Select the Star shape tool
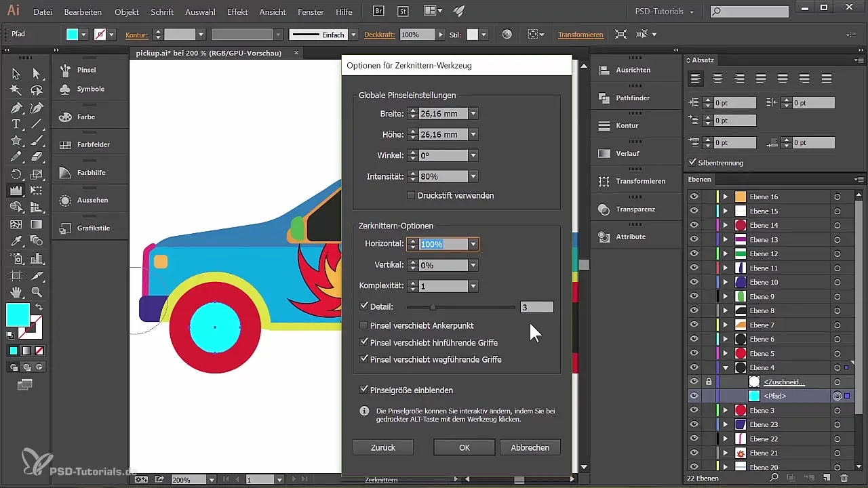Image resolution: width=868 pixels, height=488 pixels. 16,141
